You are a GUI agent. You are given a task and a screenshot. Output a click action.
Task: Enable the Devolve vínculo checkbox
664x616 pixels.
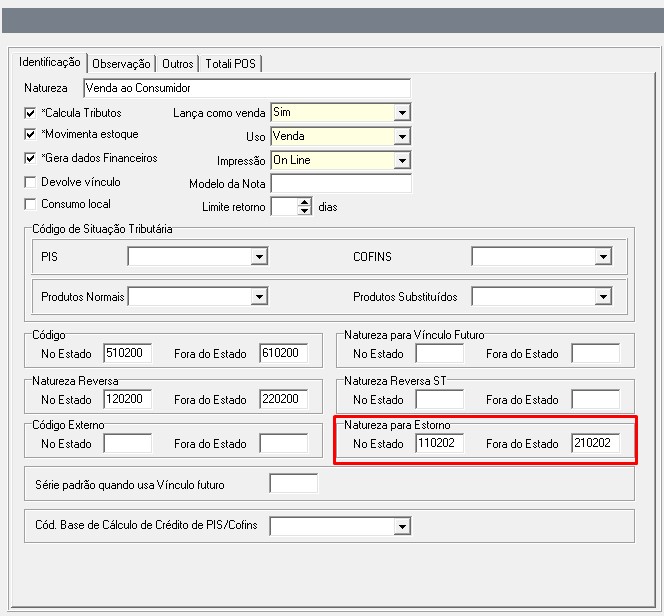[30, 182]
